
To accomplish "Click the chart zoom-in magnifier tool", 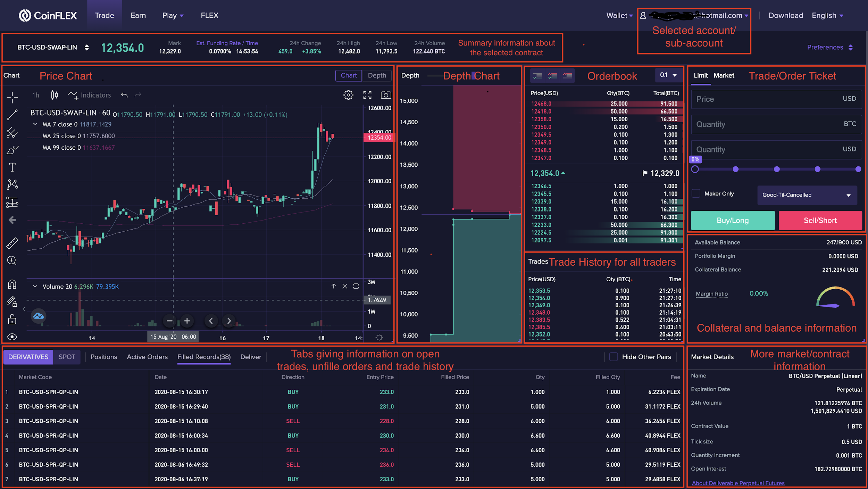I will click(12, 260).
